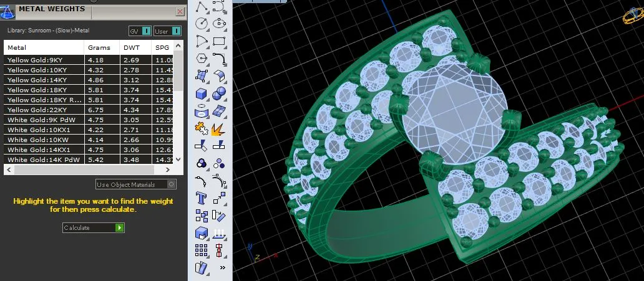The width and height of the screenshot is (644, 281).
Task: Click the Calculate button
Action: click(93, 227)
